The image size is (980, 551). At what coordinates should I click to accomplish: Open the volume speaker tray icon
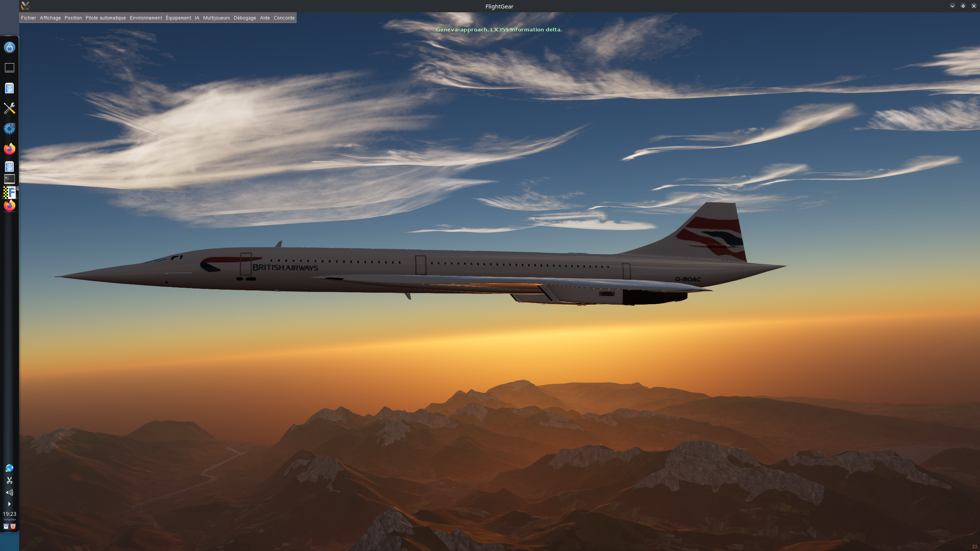coord(9,492)
